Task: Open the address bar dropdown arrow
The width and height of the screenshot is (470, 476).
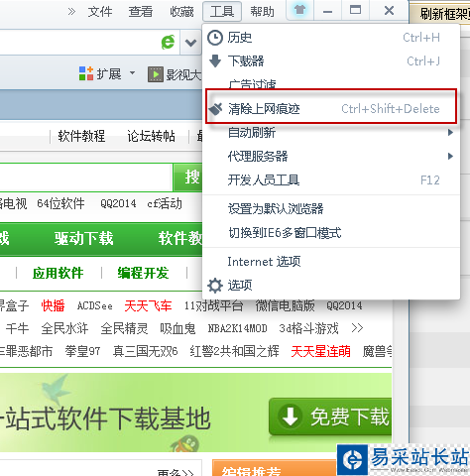Action: coord(190,43)
